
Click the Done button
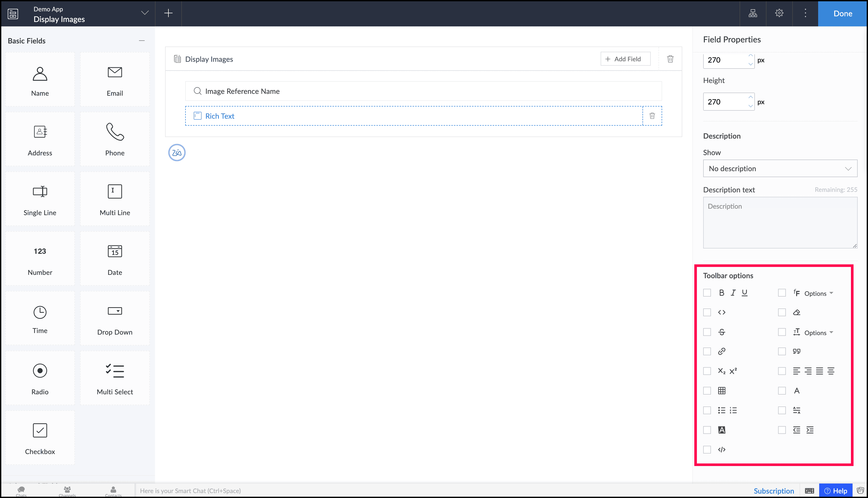[x=842, y=13]
